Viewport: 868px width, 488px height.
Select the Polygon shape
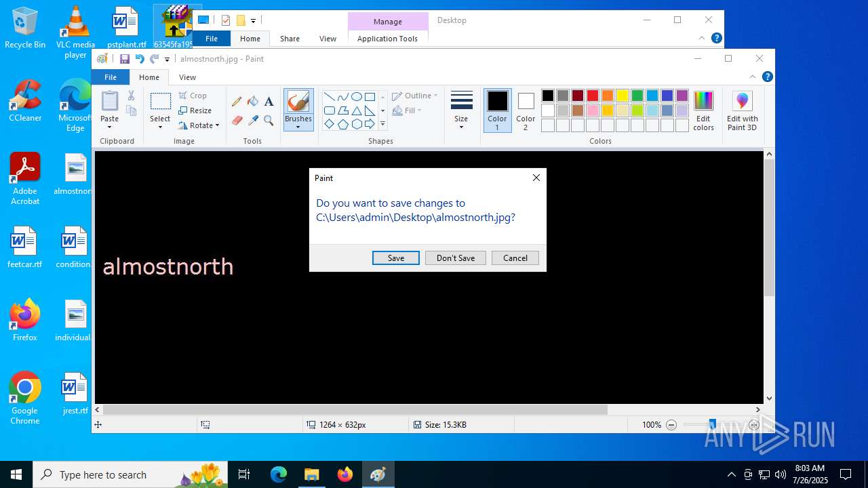(342, 110)
